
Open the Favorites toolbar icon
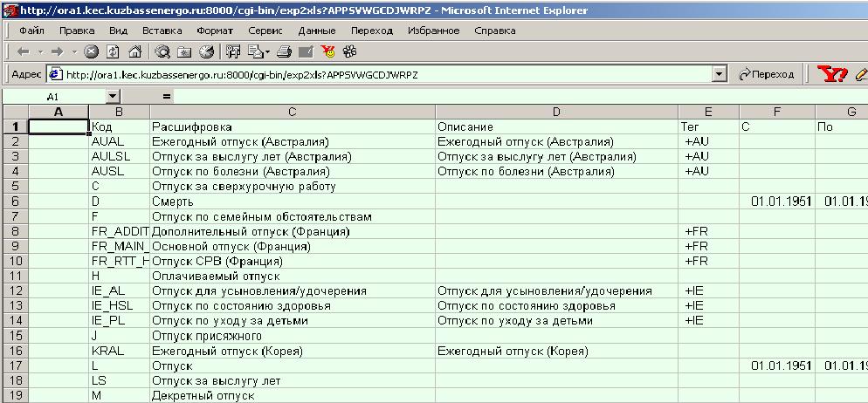pyautogui.click(x=185, y=52)
